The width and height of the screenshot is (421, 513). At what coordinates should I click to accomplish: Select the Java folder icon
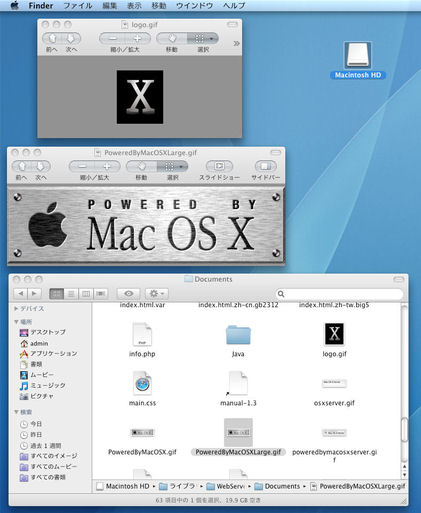(x=238, y=335)
